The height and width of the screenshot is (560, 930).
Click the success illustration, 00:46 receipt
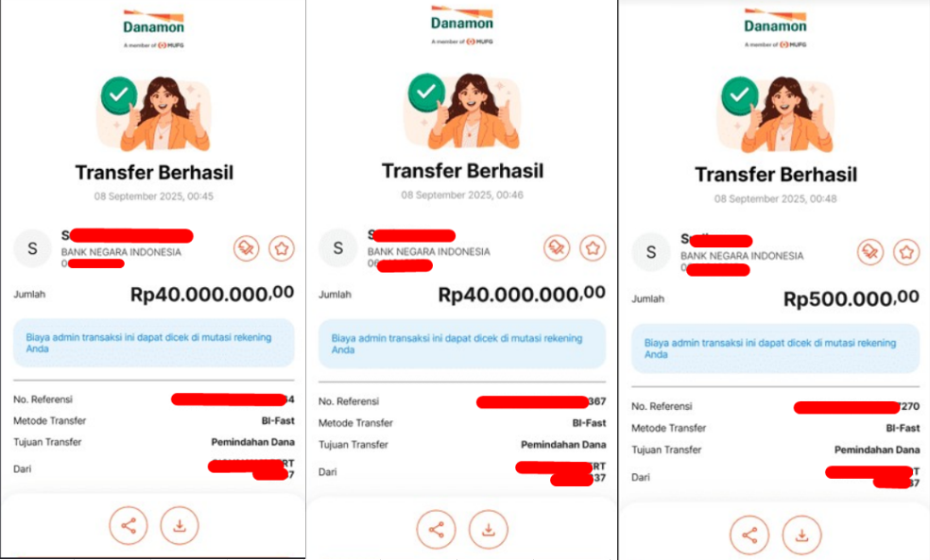pos(462,110)
